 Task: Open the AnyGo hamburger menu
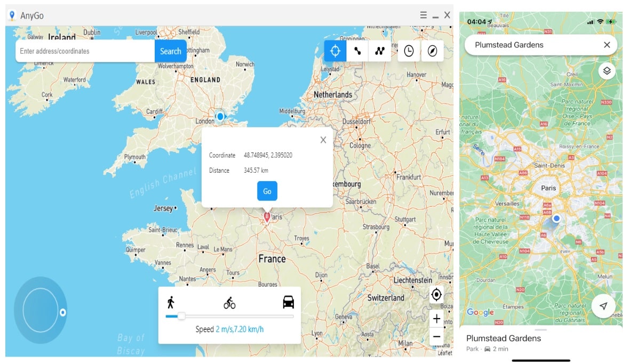coord(423,15)
